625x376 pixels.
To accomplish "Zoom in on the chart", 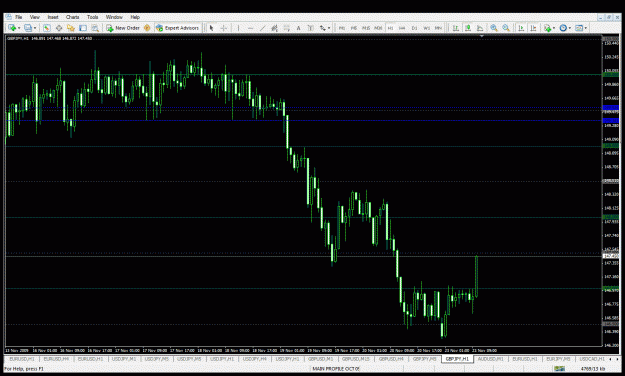I will [494, 28].
